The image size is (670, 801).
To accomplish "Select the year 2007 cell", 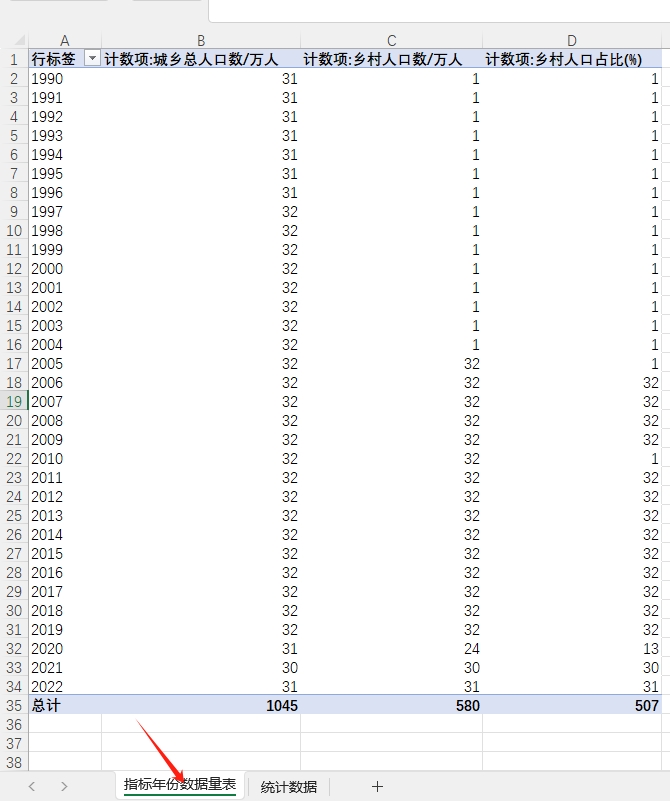I will point(65,402).
